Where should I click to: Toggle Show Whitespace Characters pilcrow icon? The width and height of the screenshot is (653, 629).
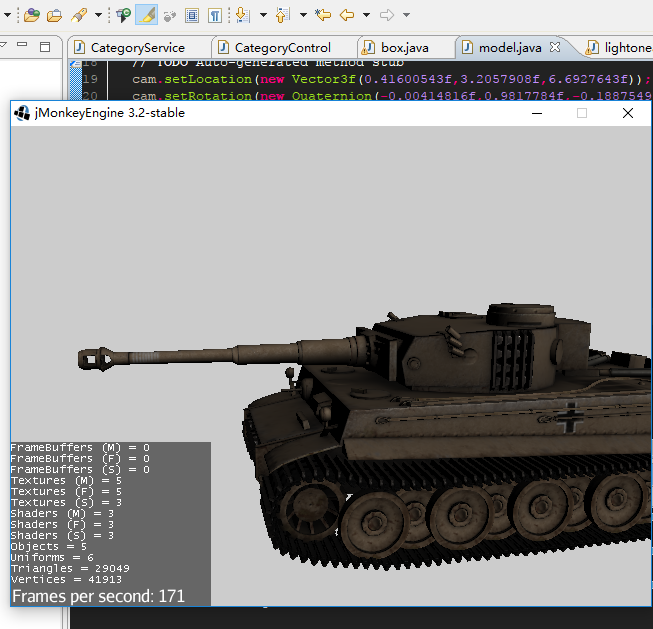pyautogui.click(x=215, y=15)
